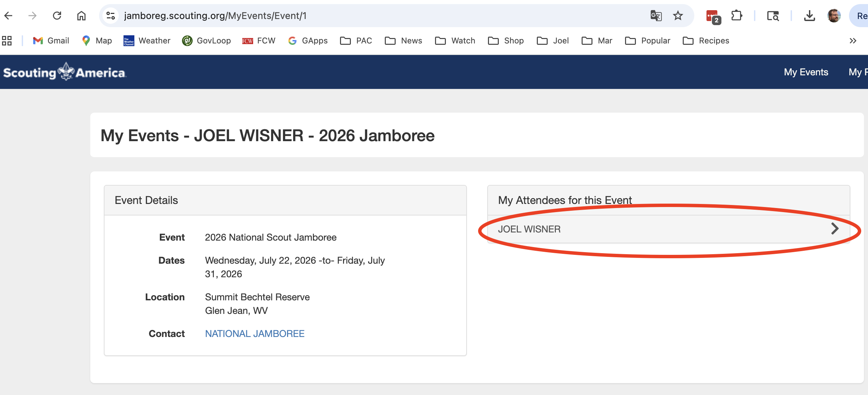The height and width of the screenshot is (395, 868).
Task: Click the Scouting America logo
Action: click(x=64, y=72)
